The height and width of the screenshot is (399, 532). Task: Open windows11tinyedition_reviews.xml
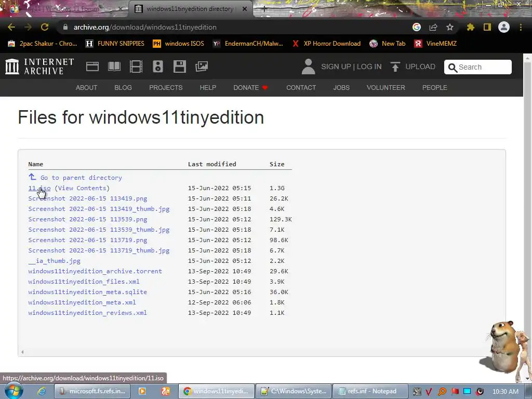pos(87,313)
